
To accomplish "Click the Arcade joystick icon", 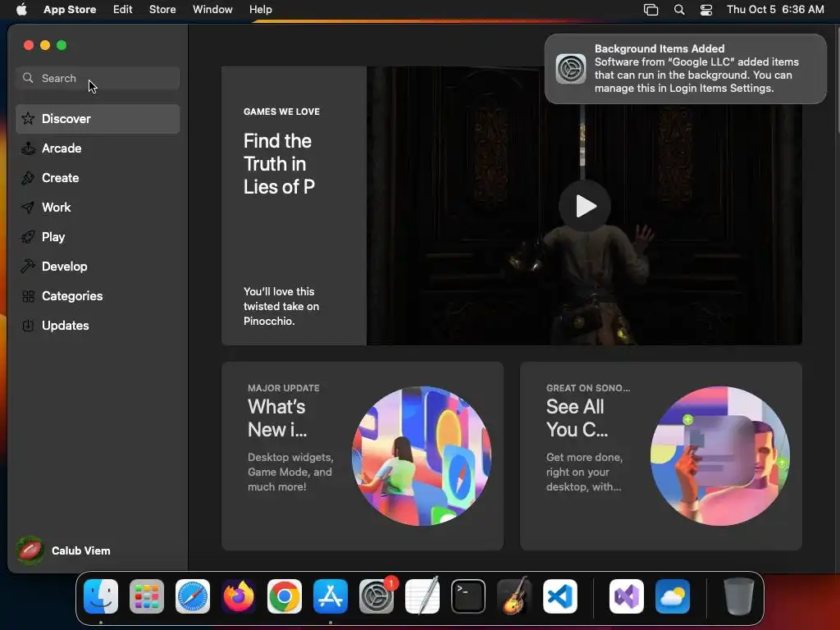I will pyautogui.click(x=28, y=148).
